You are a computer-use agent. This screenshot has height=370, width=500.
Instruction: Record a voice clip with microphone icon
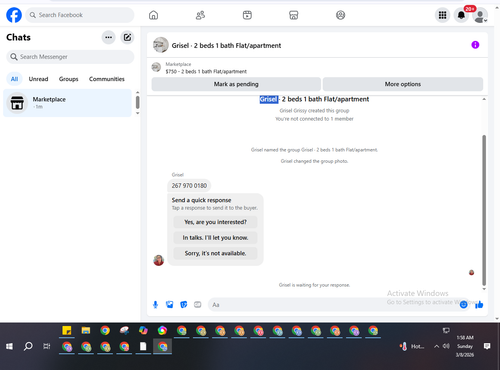[x=155, y=305]
